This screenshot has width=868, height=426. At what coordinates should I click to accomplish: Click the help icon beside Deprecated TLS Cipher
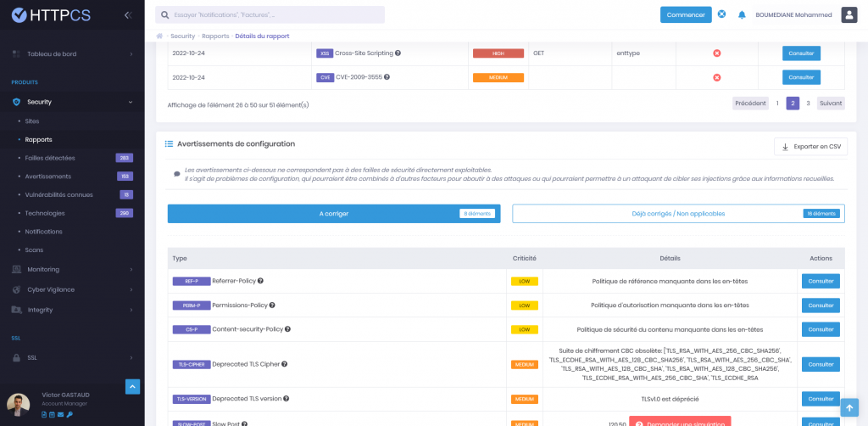[x=284, y=364]
